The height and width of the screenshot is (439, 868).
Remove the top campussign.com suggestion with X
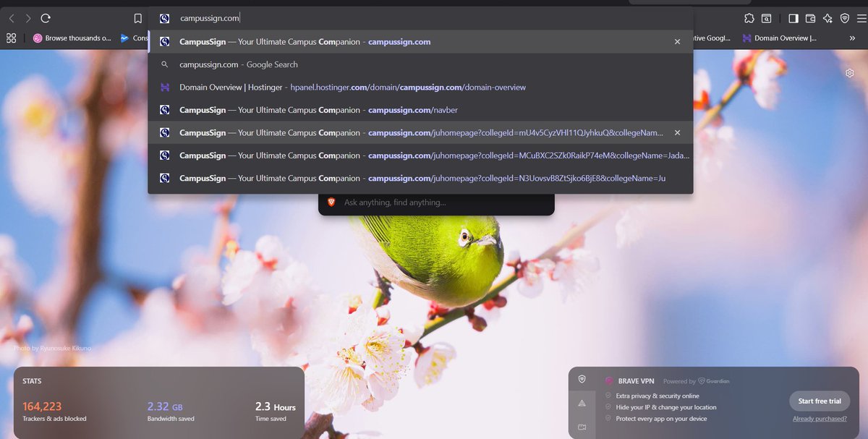click(677, 42)
